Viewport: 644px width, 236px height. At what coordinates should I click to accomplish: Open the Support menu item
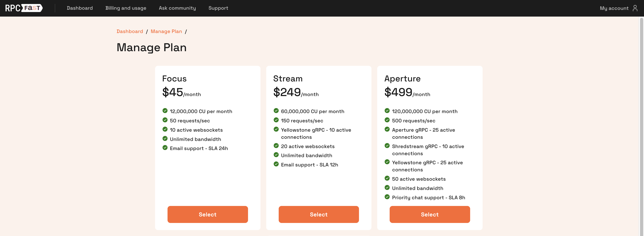(218, 8)
